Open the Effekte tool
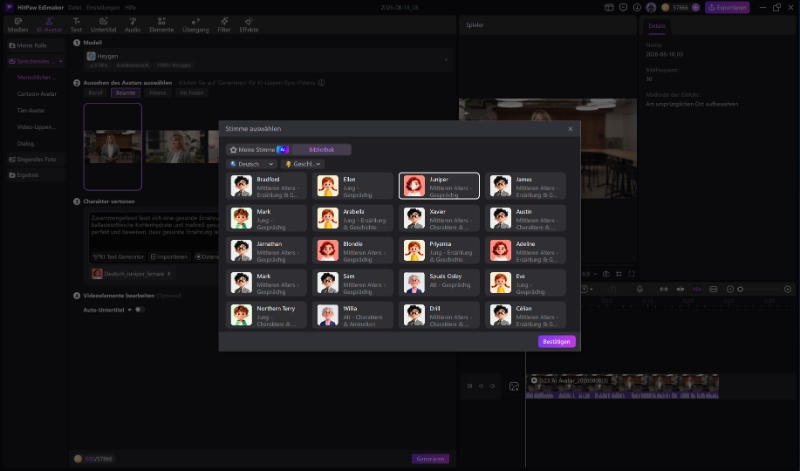Screen dimensions: 800x471 pyautogui.click(x=248, y=25)
